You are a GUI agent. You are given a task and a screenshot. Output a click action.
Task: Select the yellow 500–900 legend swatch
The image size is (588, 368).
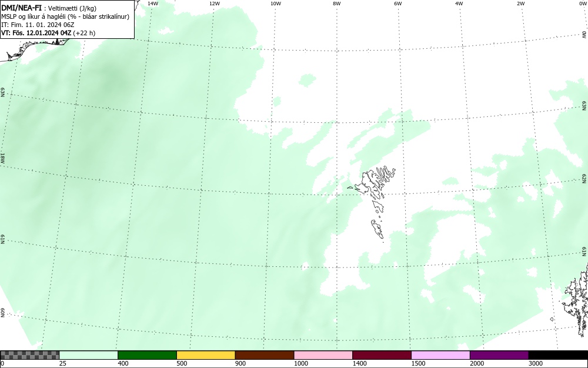pos(206,355)
